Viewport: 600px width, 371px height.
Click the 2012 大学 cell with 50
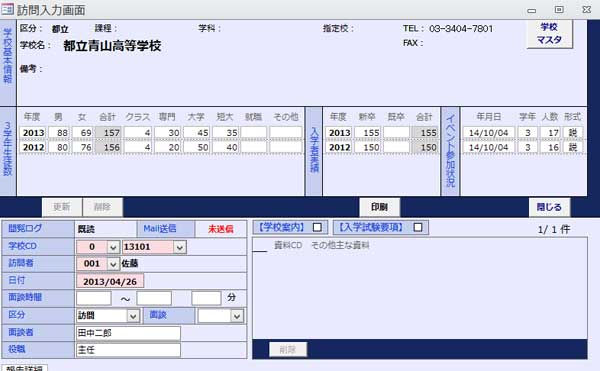pyautogui.click(x=196, y=147)
